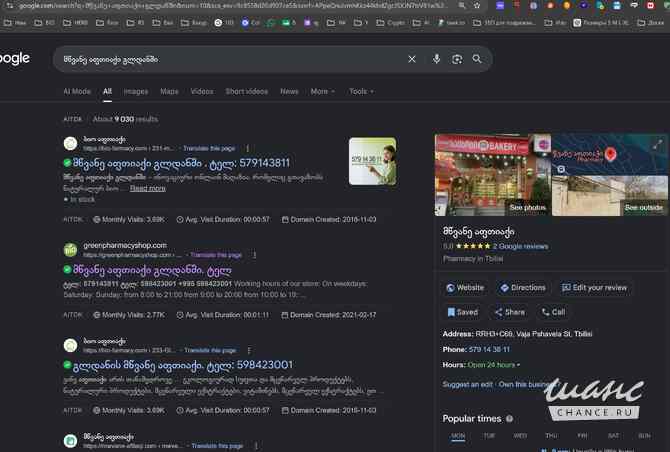Switch to Short videos tab
The width and height of the screenshot is (670, 452).
tap(247, 91)
